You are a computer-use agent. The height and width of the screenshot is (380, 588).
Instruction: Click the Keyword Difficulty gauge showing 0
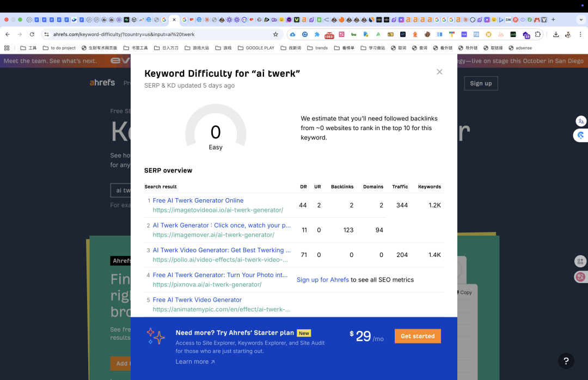coord(216,127)
